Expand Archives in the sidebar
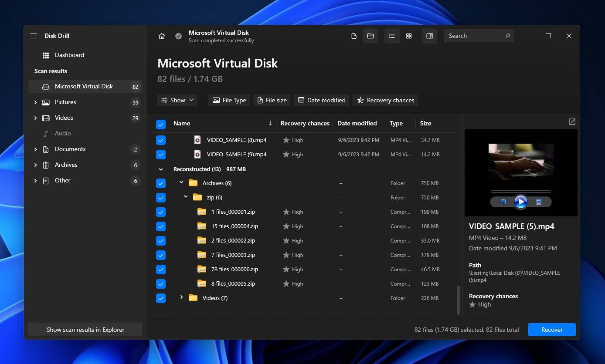The height and width of the screenshot is (364, 605). 35,165
